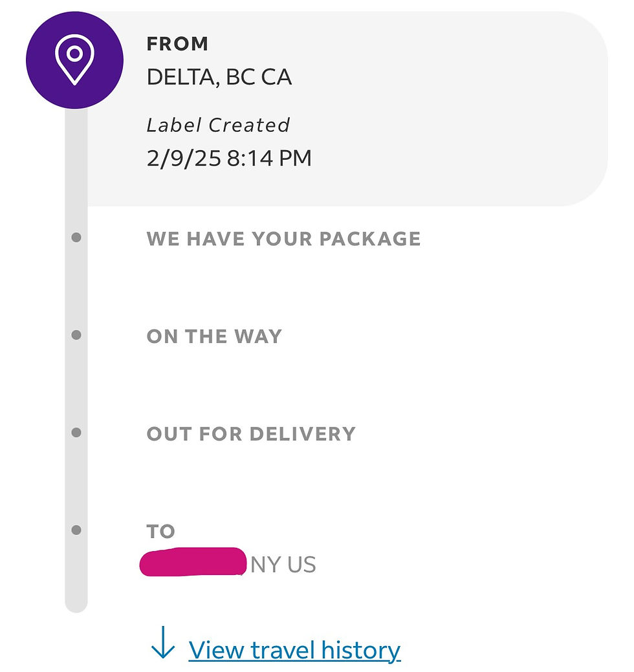The image size is (634, 672).
Task: Click the dot next to We Have Your Package
Action: point(76,238)
